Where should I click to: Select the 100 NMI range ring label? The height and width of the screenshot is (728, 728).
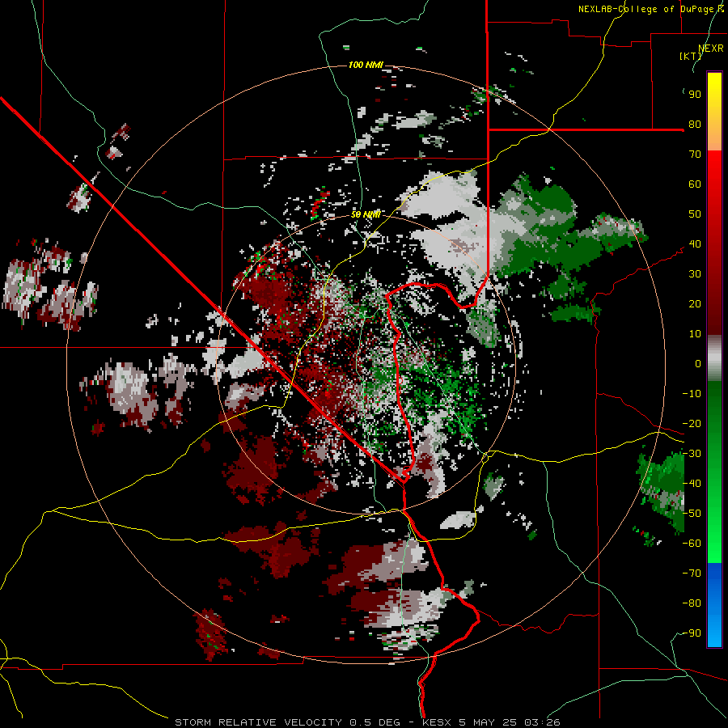(x=366, y=65)
